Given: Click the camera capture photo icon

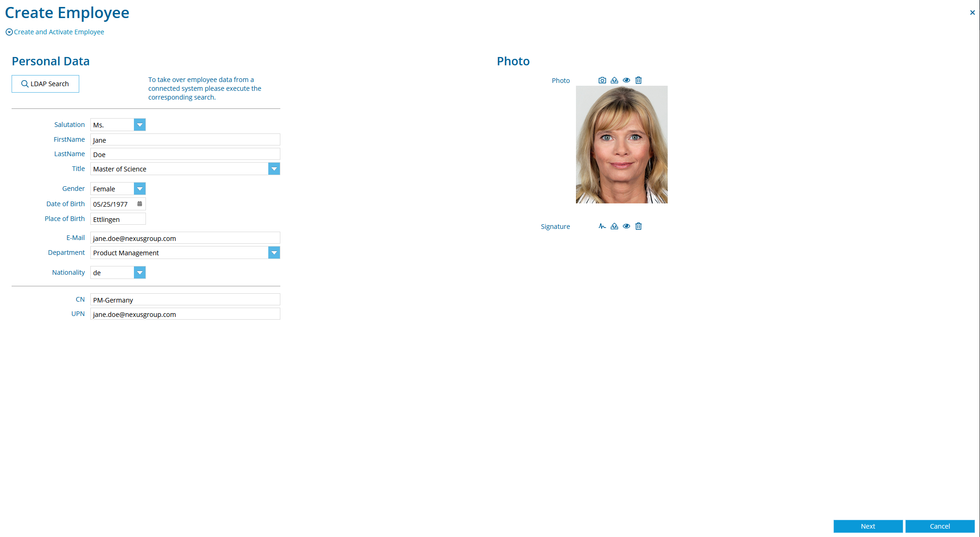Looking at the screenshot, I should [602, 80].
